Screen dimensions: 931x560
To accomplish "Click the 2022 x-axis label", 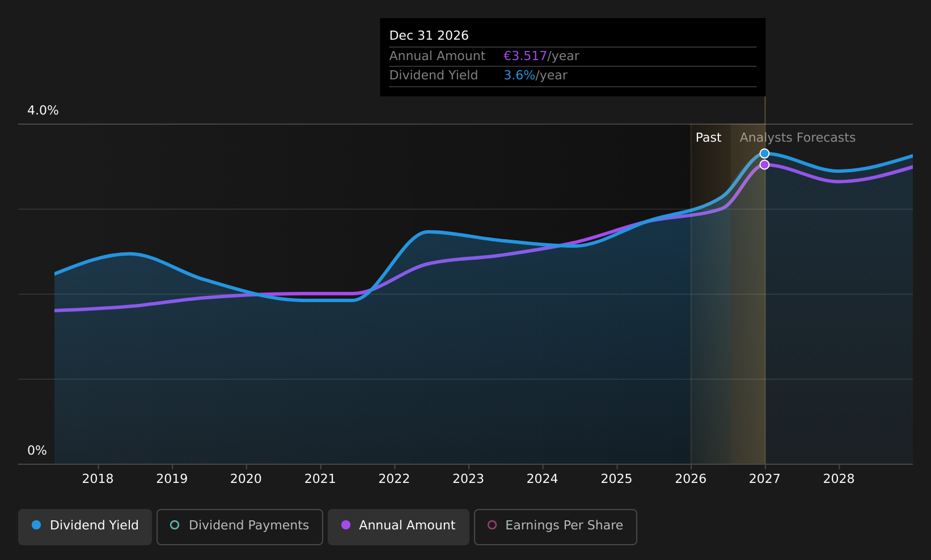I will 394,479.
